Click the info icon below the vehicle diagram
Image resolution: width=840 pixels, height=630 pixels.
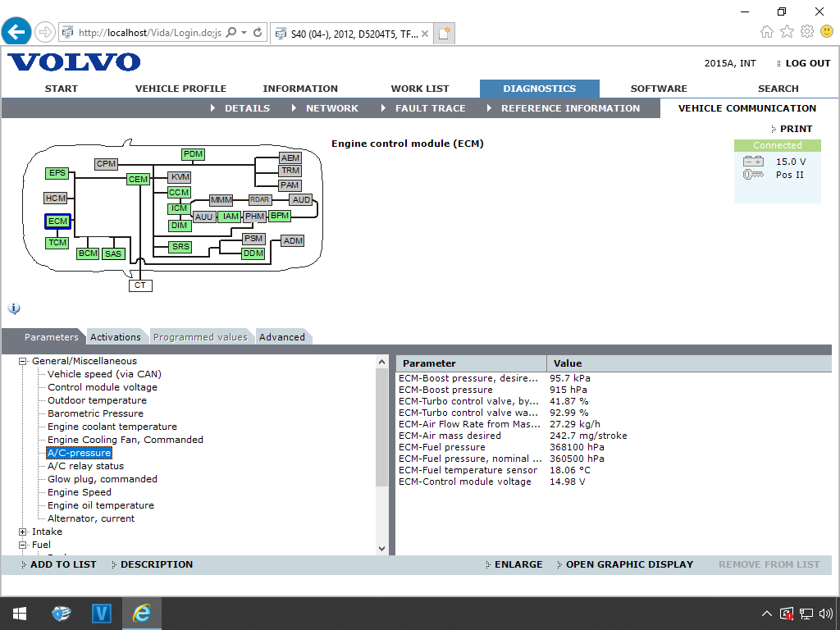point(14,308)
